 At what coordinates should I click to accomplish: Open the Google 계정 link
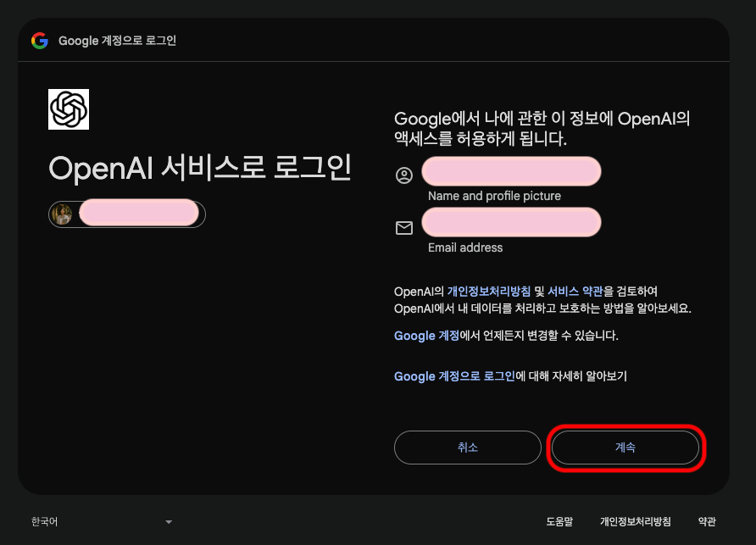(426, 335)
